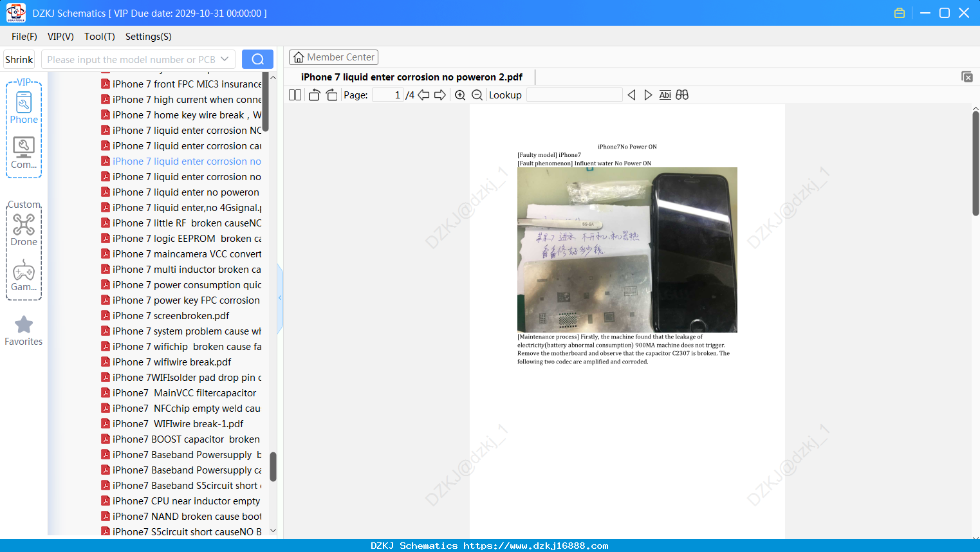Open iPhone 7 system problem cause file

point(187,331)
